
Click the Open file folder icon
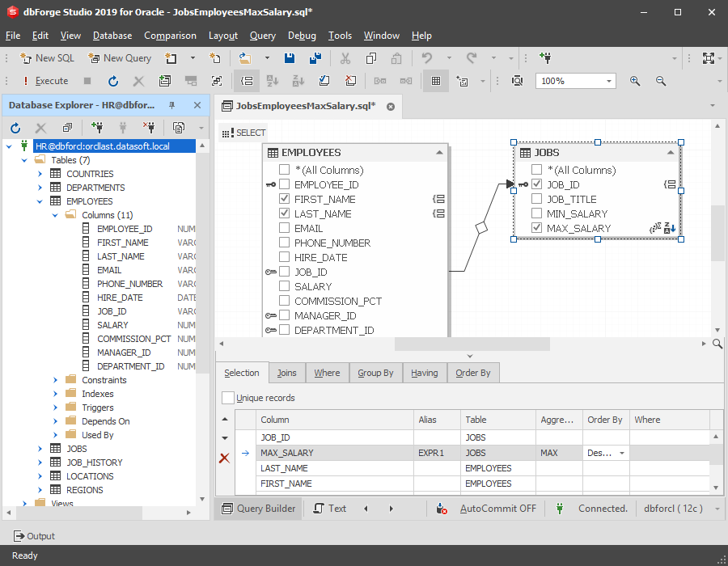(x=245, y=58)
